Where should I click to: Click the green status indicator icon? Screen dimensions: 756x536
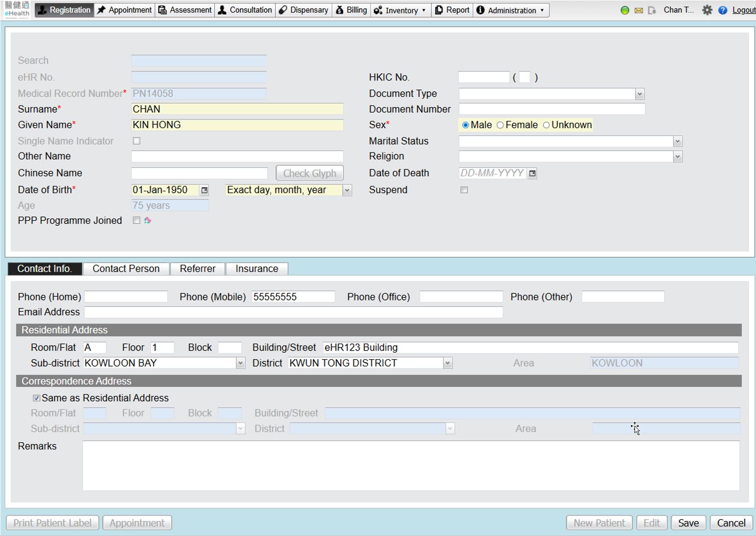pos(625,10)
